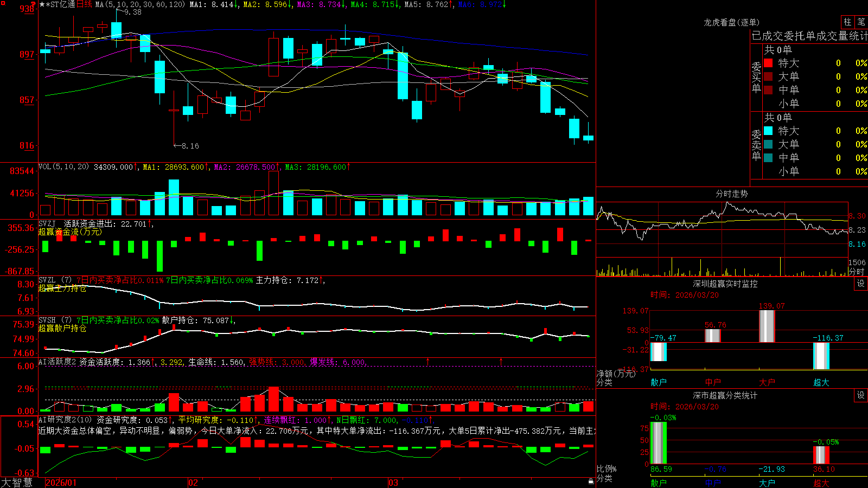Click the red question mark help icon
This screenshot has width=868, height=488.
click(34, 4)
